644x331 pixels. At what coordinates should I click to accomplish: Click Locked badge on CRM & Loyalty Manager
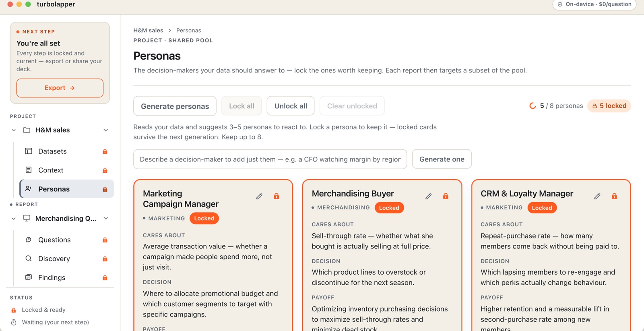pyautogui.click(x=542, y=208)
